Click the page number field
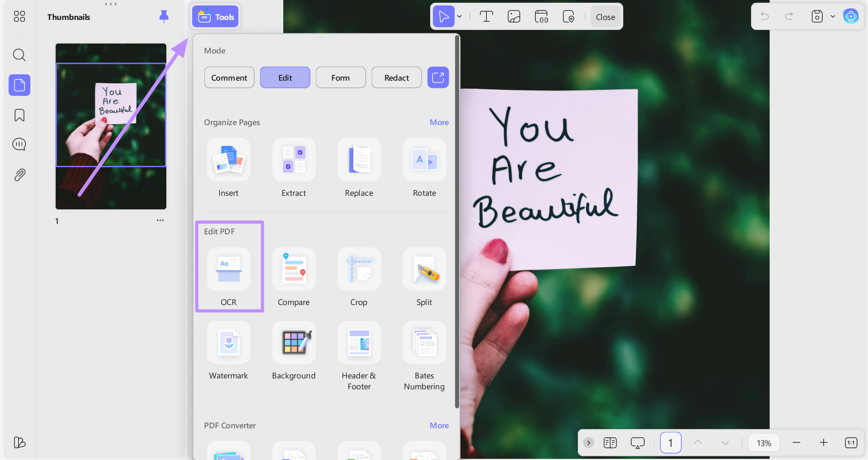 [671, 443]
